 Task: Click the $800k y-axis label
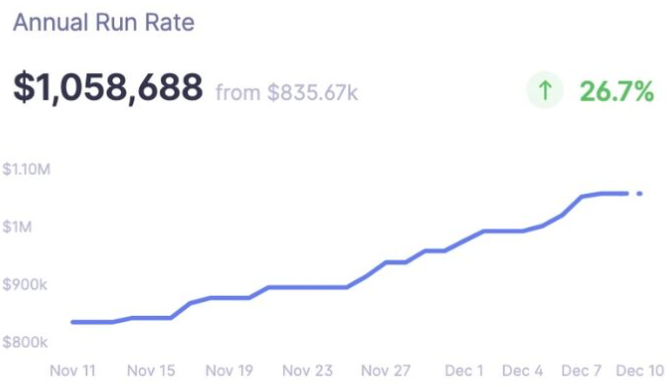coord(25,342)
